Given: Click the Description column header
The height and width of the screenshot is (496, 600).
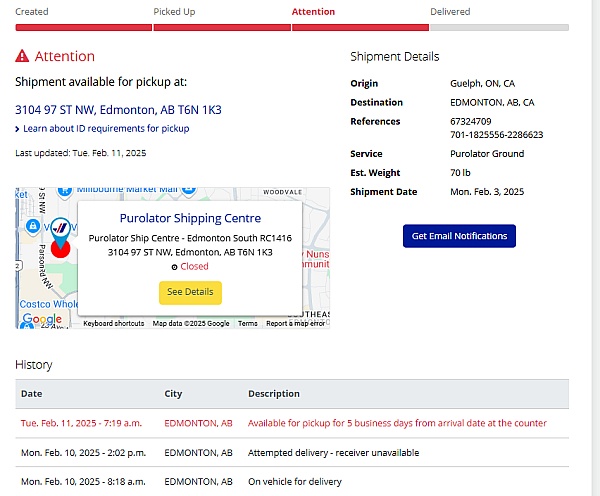Looking at the screenshot, I should tap(274, 394).
